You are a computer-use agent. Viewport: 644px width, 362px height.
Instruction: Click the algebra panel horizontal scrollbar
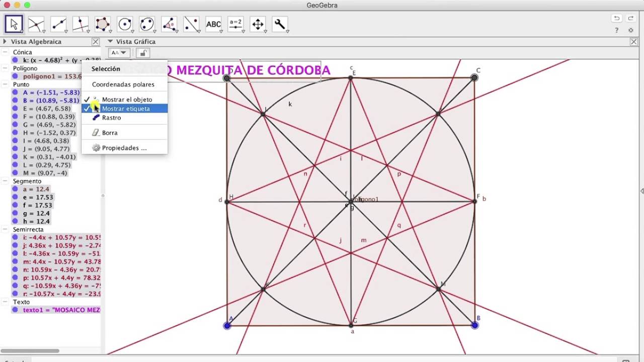tap(30, 351)
